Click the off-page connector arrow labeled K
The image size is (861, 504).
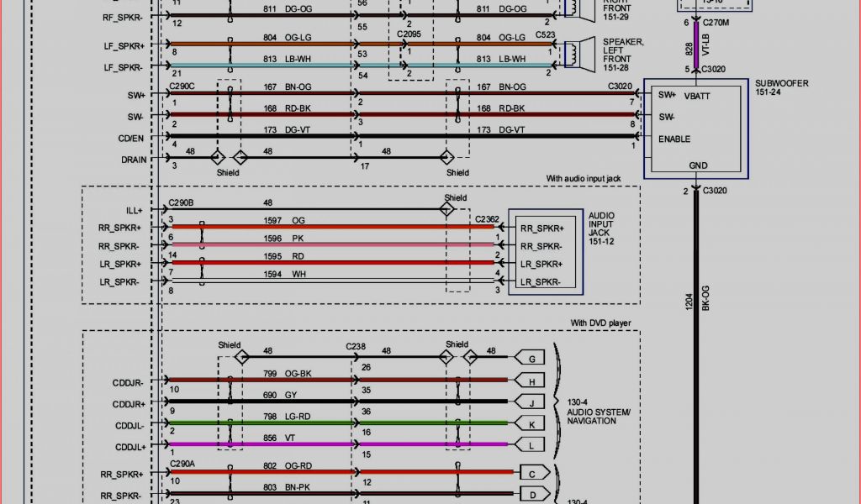[x=531, y=423]
